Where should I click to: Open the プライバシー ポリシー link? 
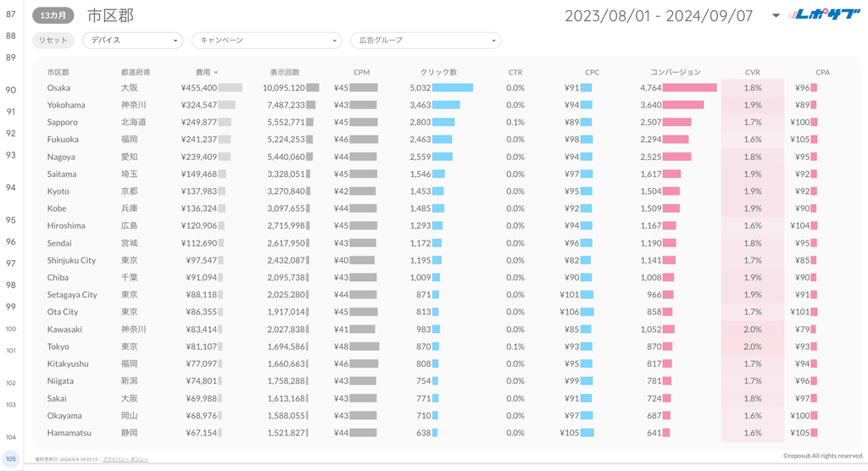coord(125,458)
